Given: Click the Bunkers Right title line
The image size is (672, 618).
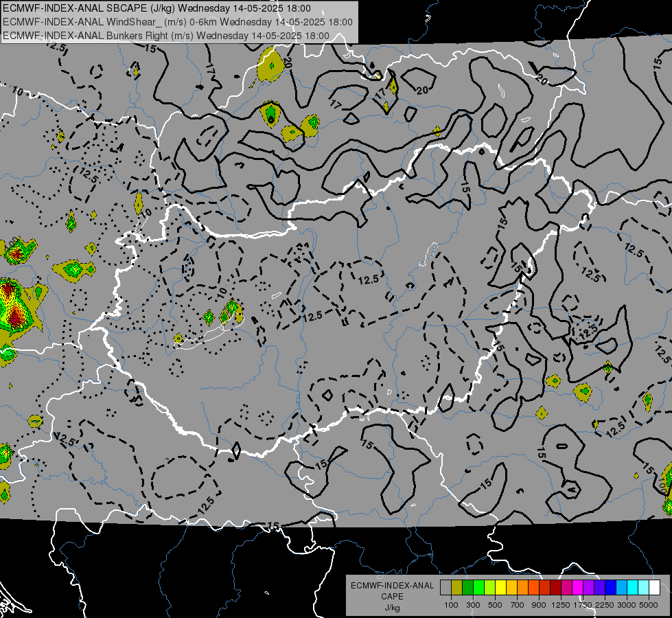Looking at the screenshot, I should coord(166,36).
